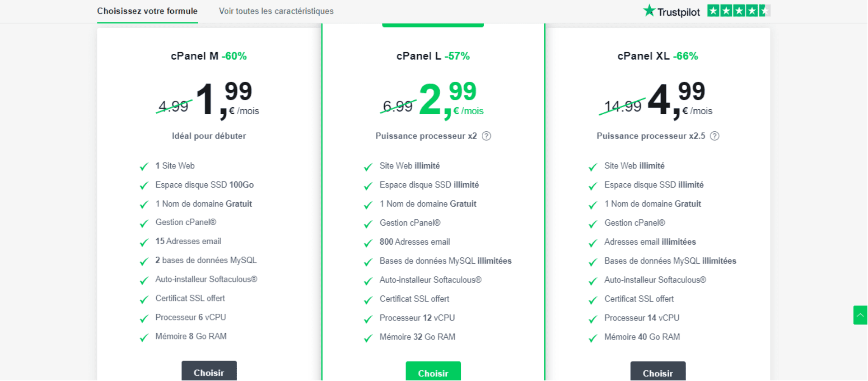
Task: Click the checkmark beside Processeur 12 vCPU
Action: (x=368, y=319)
